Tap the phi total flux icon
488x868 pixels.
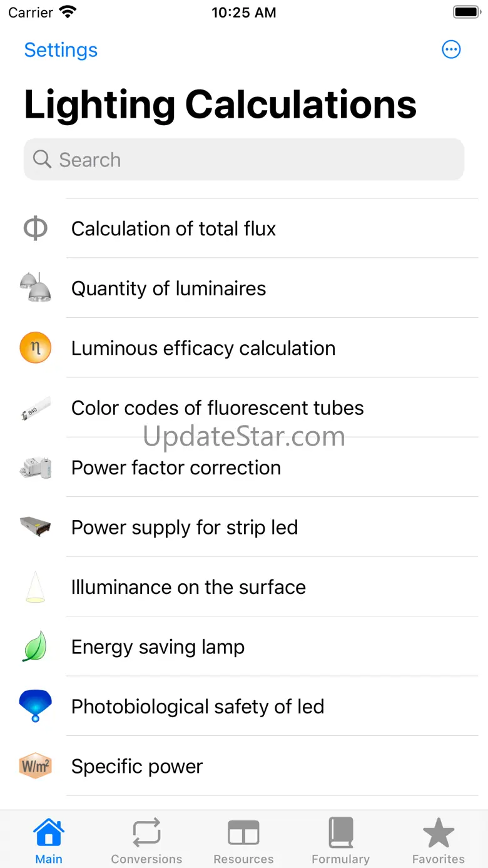click(35, 228)
